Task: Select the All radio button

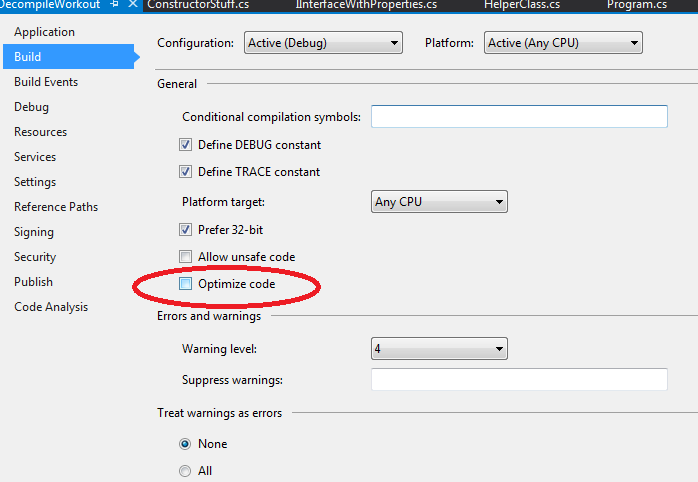Action: pos(185,471)
